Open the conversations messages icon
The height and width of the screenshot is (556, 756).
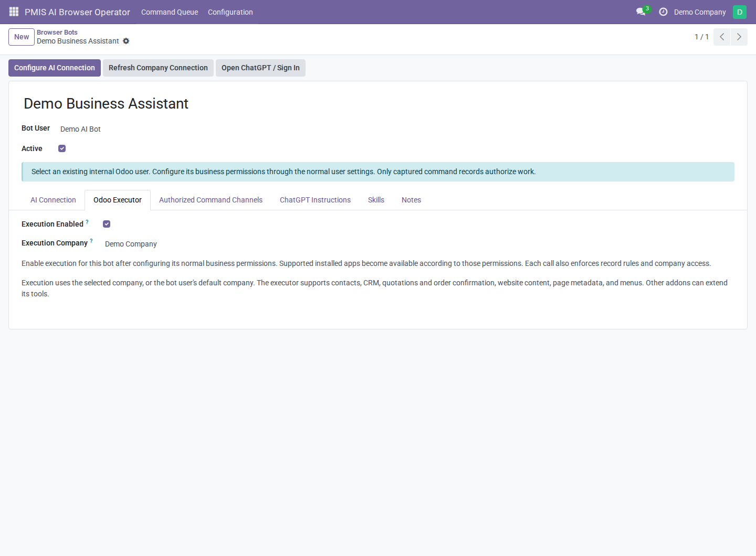tap(641, 12)
